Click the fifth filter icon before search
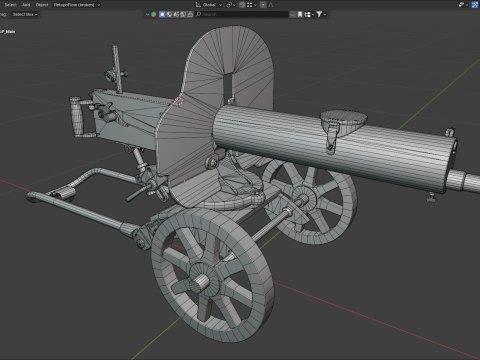 pos(190,14)
